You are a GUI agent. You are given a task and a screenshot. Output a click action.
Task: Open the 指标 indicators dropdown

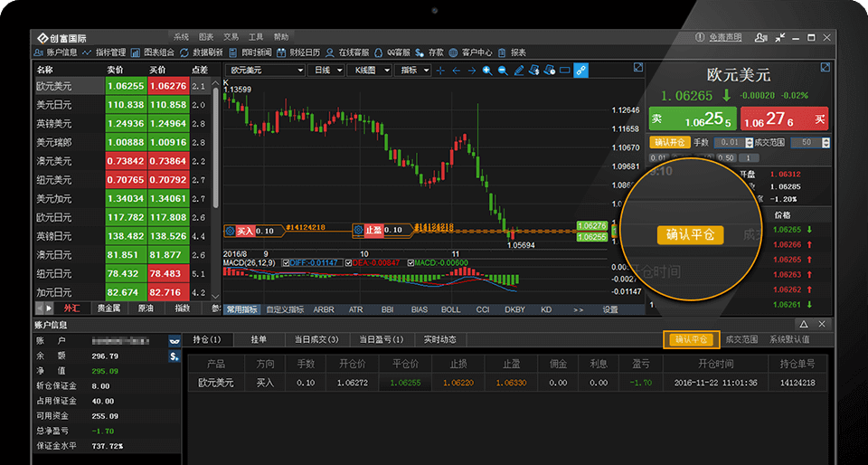click(x=412, y=71)
